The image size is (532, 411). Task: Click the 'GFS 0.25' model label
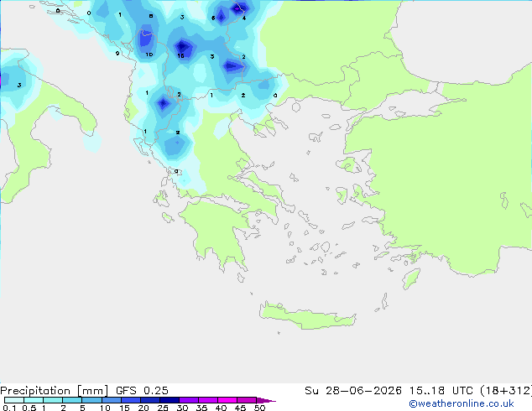tap(142, 391)
